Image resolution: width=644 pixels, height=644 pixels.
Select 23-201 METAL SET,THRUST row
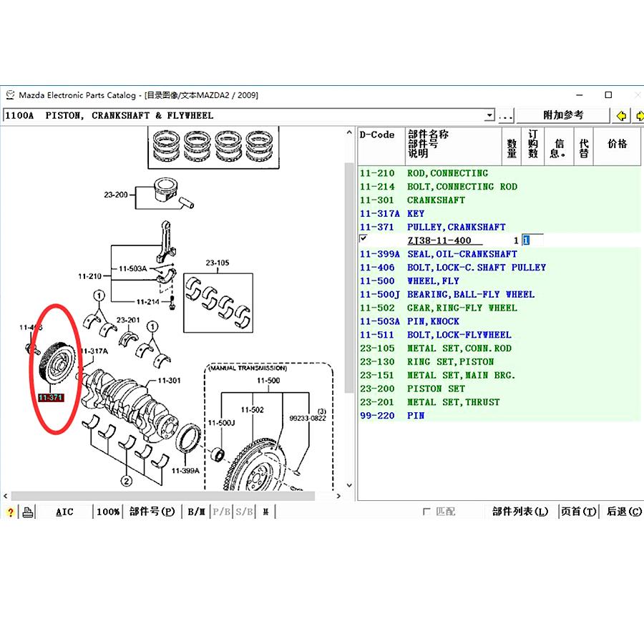pos(499,402)
